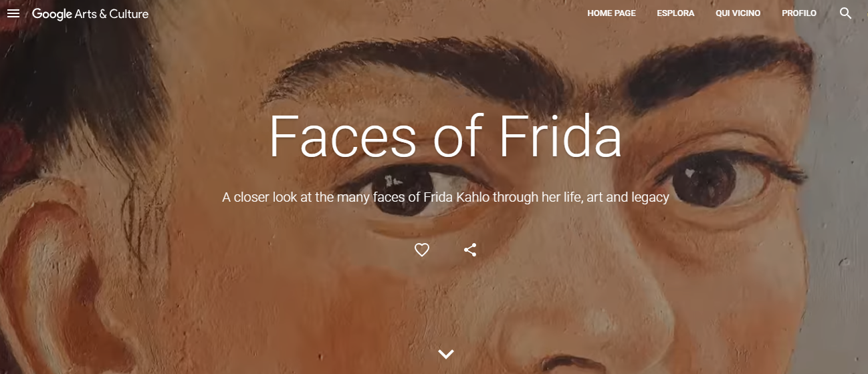Image resolution: width=868 pixels, height=374 pixels.
Task: Open the search magnifier icon
Action: pos(845,13)
